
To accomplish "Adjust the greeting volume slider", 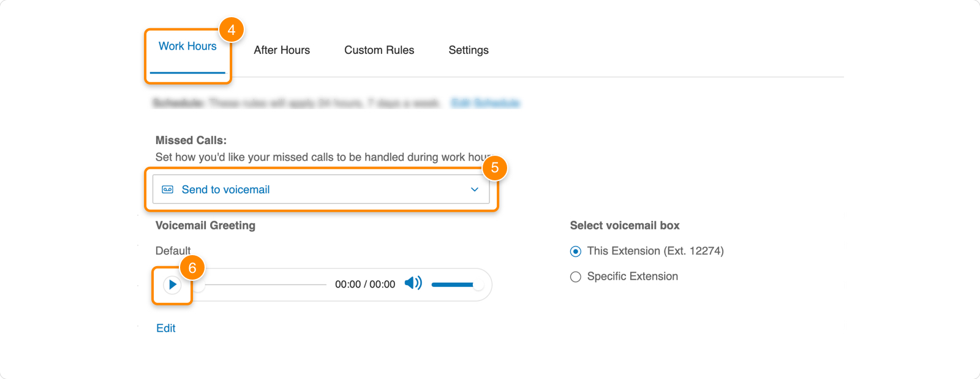I will click(453, 283).
